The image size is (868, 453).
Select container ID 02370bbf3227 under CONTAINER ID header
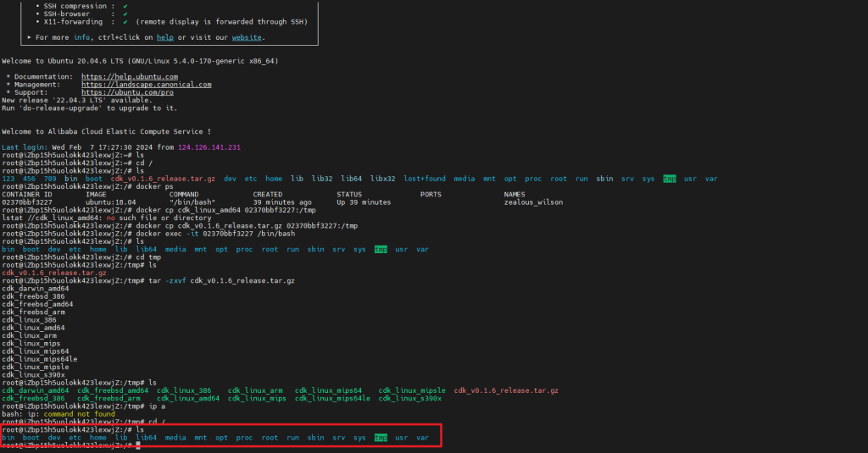[27, 202]
